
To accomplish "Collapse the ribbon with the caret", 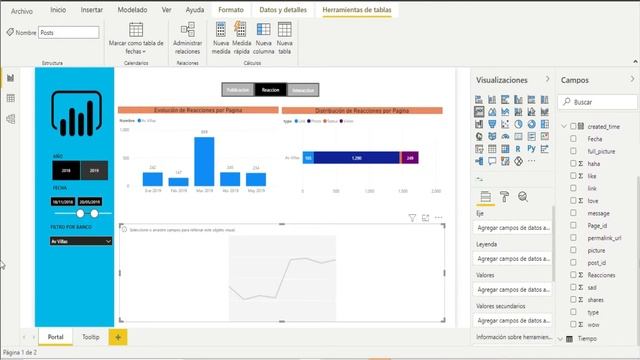I will pyautogui.click(x=635, y=62).
